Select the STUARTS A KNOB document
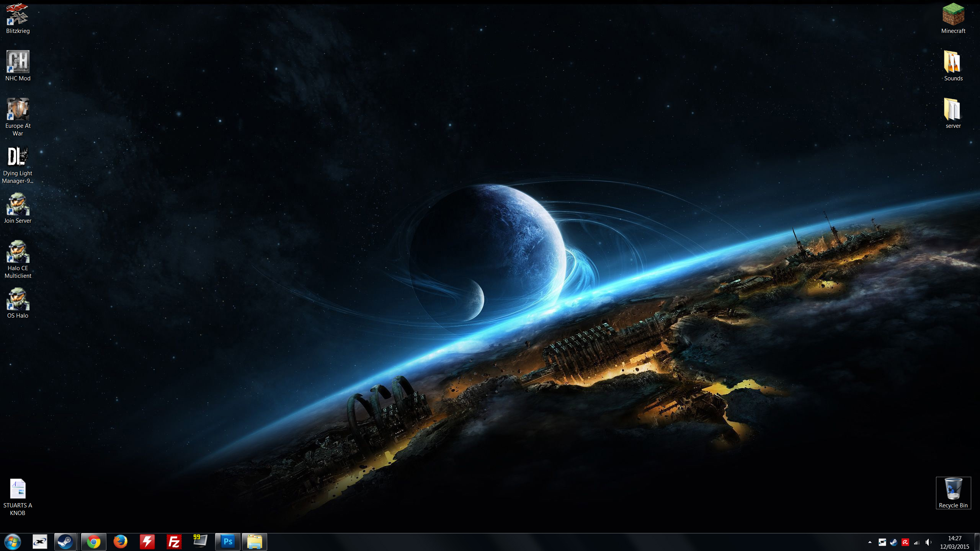980x551 pixels. [x=18, y=497]
